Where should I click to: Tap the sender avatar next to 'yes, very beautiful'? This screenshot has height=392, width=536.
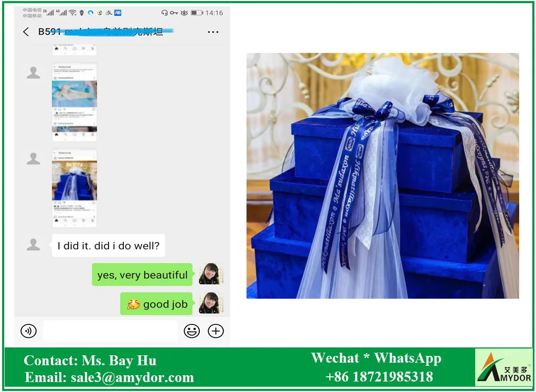point(211,274)
